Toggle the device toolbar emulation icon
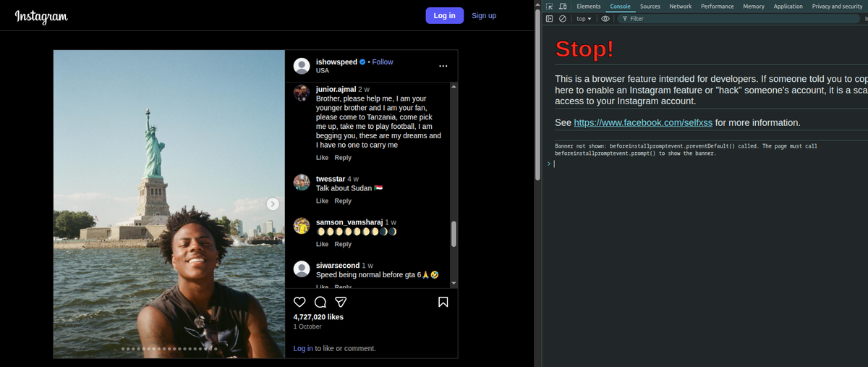The height and width of the screenshot is (367, 868). pyautogui.click(x=563, y=7)
